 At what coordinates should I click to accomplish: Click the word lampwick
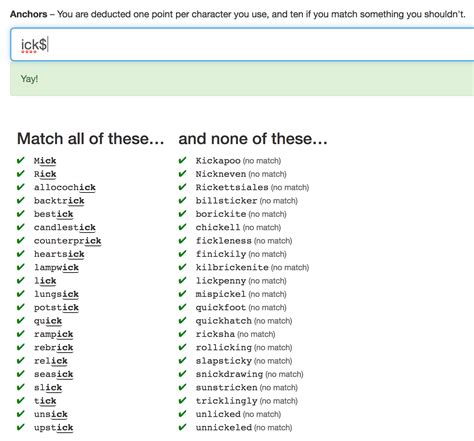point(56,267)
